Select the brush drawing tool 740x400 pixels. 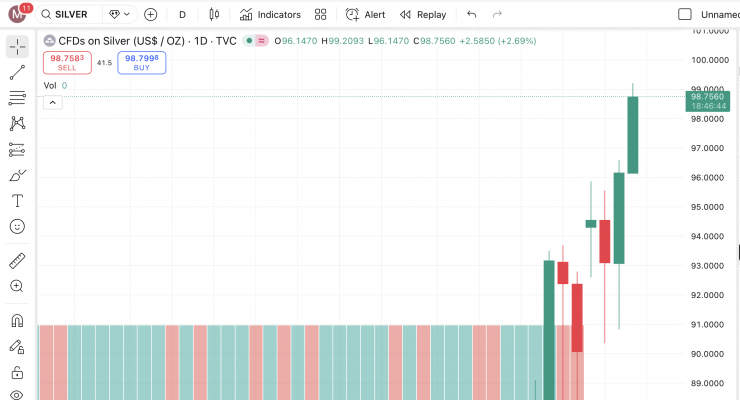tap(17, 175)
